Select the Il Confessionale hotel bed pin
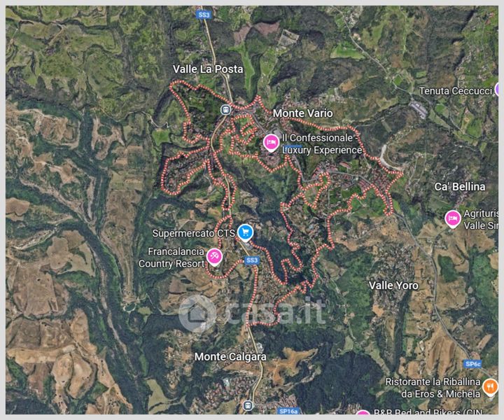The height and width of the screenshot is (420, 504). click(271, 143)
